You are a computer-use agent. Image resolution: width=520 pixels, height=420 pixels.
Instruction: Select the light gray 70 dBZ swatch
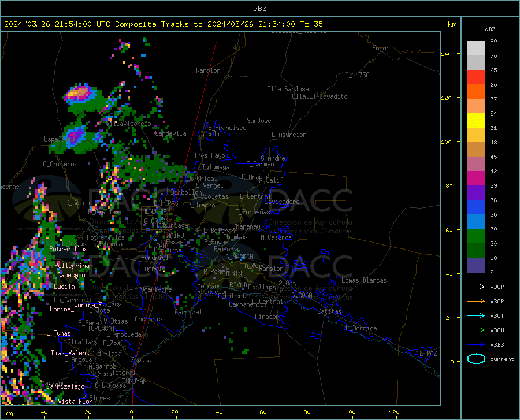[476, 49]
